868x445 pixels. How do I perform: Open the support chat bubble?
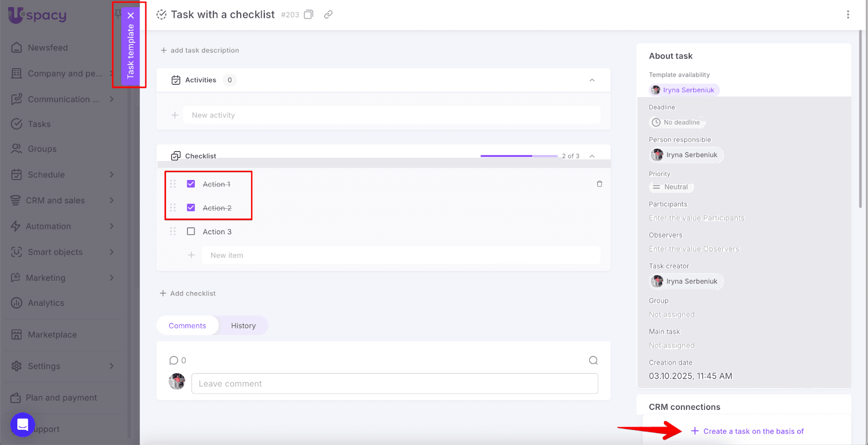23,425
